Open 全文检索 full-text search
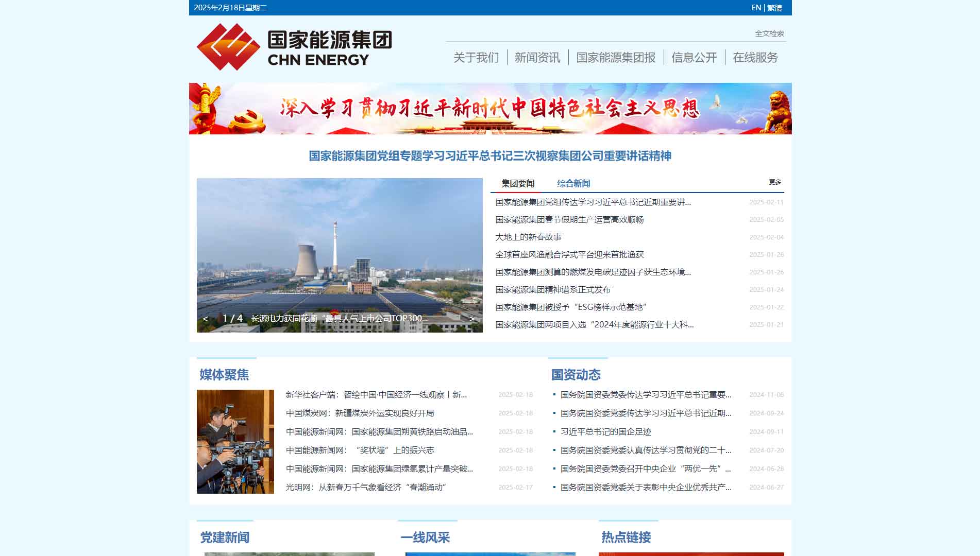Viewport: 980px width, 556px height. coord(769,33)
